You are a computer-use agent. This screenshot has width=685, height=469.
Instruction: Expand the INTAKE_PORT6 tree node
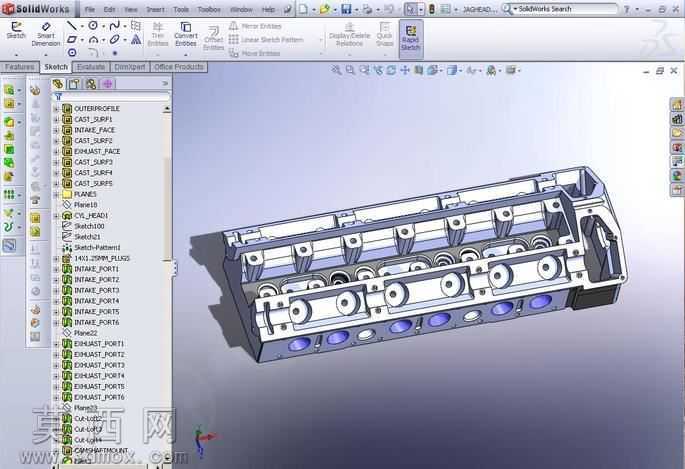56,322
